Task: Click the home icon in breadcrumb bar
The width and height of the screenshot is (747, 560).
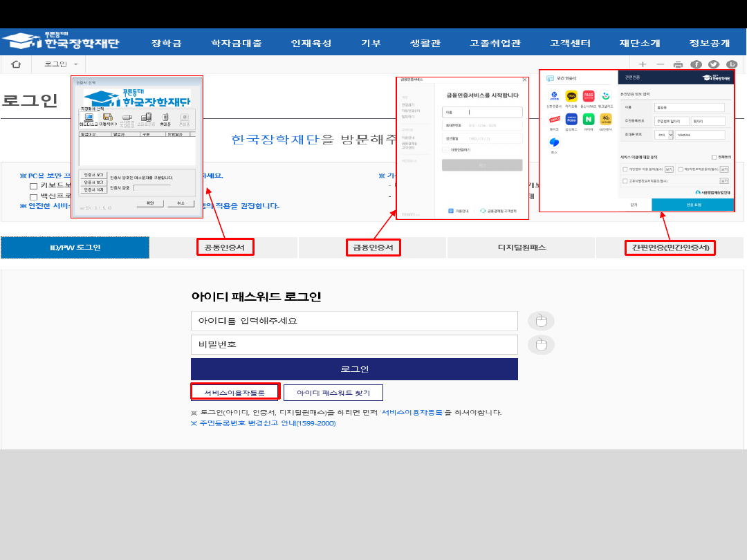Action: coord(17,64)
